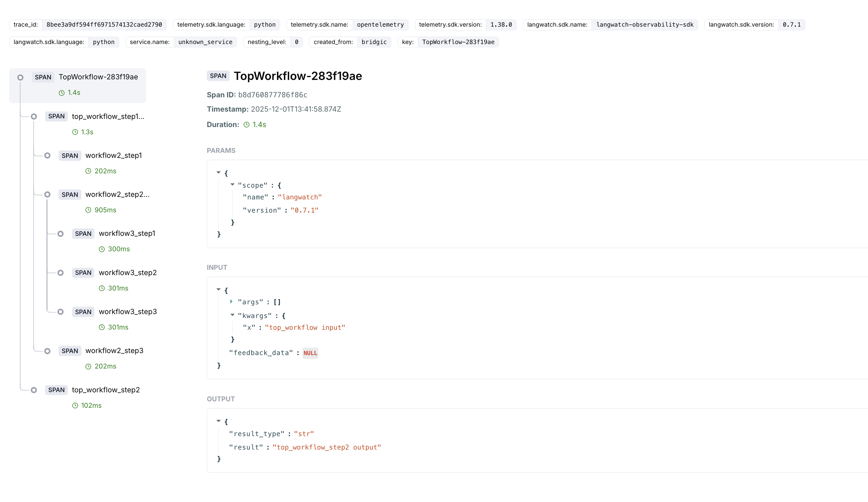Click the TopWorkflow-283f19ae tree node circle
Image resolution: width=868 pixels, height=502 pixels.
pos(20,77)
